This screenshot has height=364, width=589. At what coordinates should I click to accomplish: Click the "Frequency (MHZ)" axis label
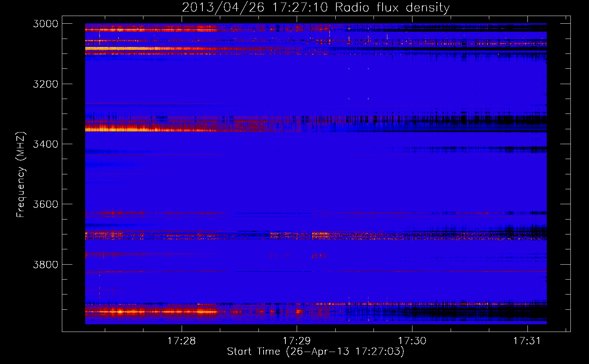pyautogui.click(x=21, y=175)
